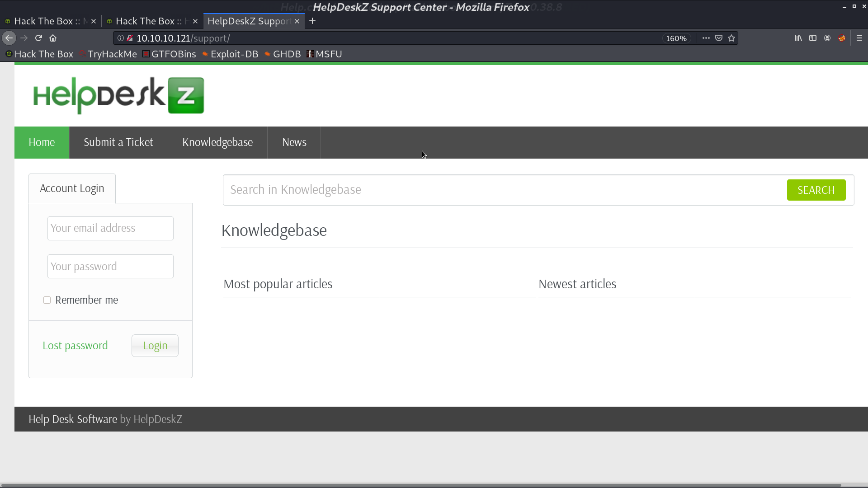Select the HelpDeskZ Support browser tab

(254, 21)
